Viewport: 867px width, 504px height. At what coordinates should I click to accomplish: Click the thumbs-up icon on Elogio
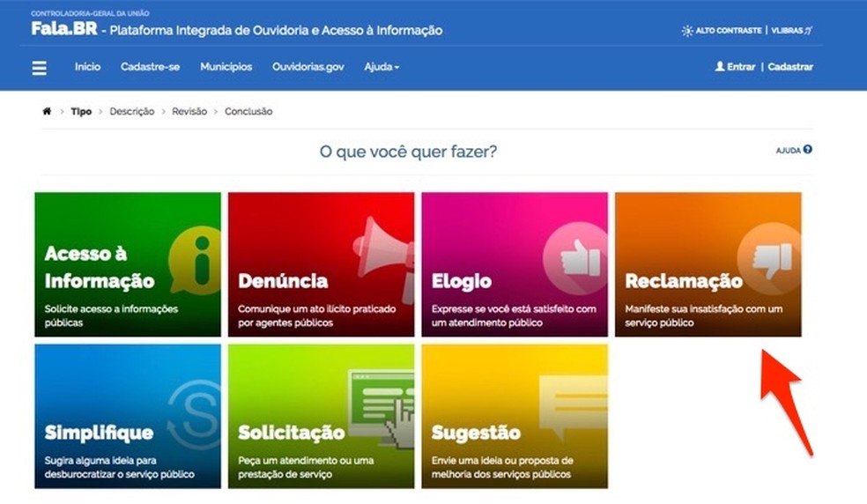click(x=576, y=257)
